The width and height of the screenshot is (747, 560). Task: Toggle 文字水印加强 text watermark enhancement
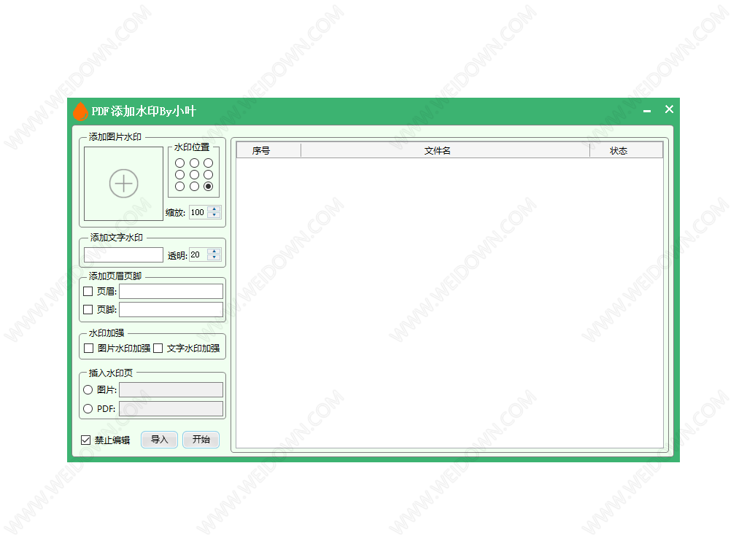click(x=158, y=349)
